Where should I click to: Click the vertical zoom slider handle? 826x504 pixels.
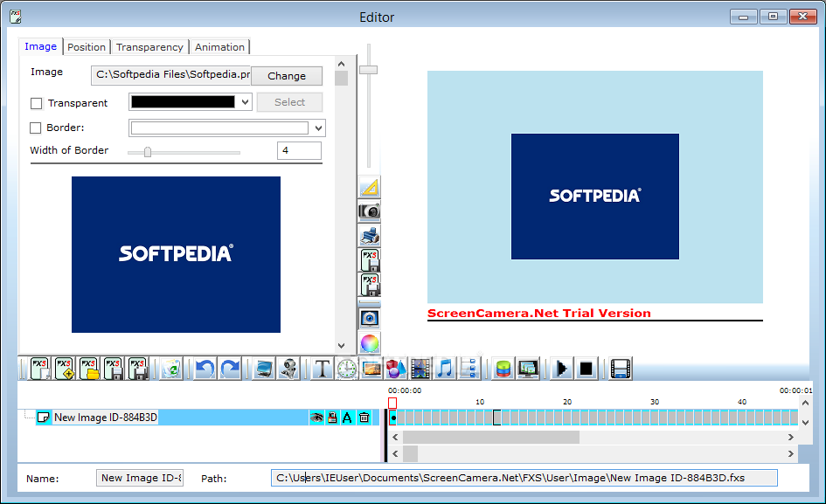(x=368, y=70)
